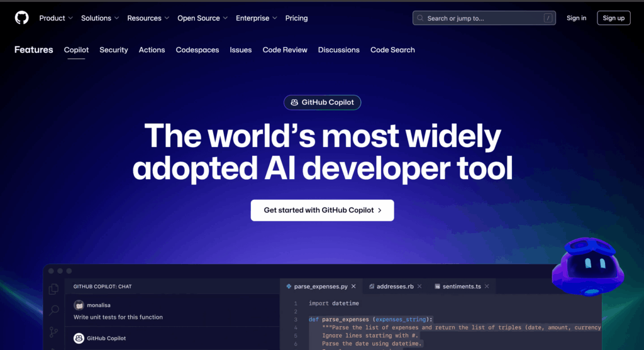Viewport: 644px width, 350px height.
Task: Click the GitHub Copilot avatar in chat panel
Action: click(79, 339)
